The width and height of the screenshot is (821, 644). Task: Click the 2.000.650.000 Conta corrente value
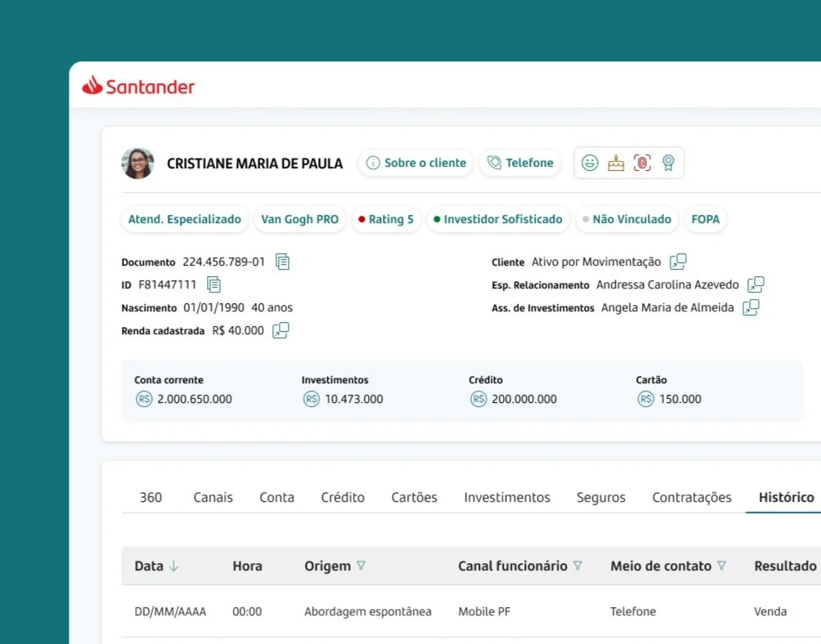[x=195, y=399]
